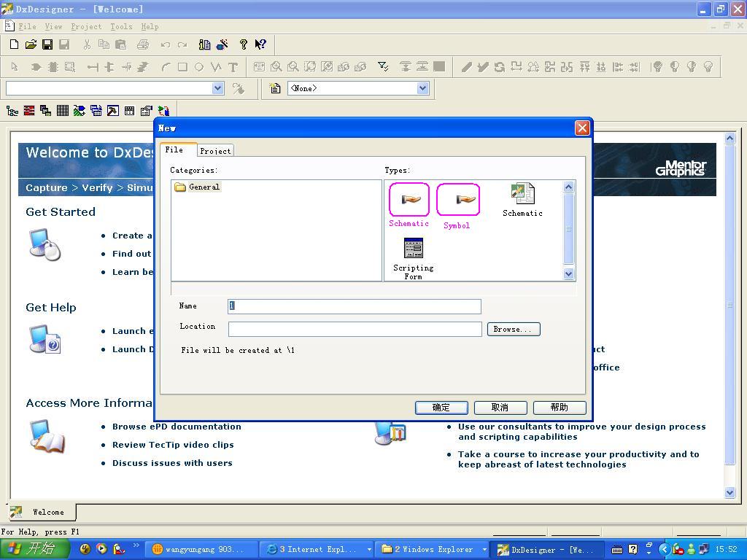The height and width of the screenshot is (560, 747).
Task: Click the black table grid icon
Action: tap(63, 111)
